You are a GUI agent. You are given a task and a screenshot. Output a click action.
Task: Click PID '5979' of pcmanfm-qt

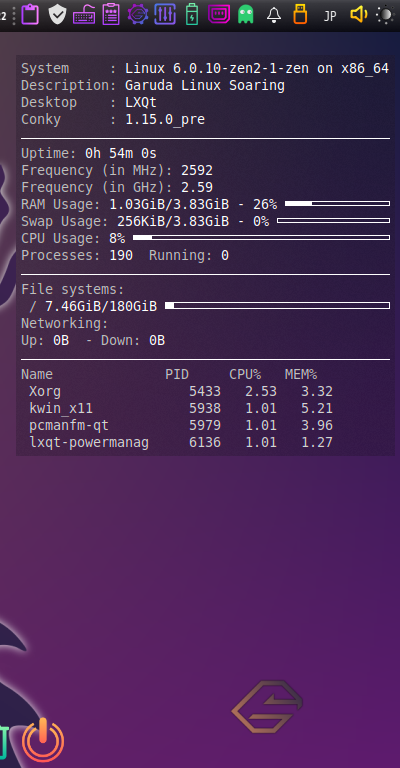[205, 426]
